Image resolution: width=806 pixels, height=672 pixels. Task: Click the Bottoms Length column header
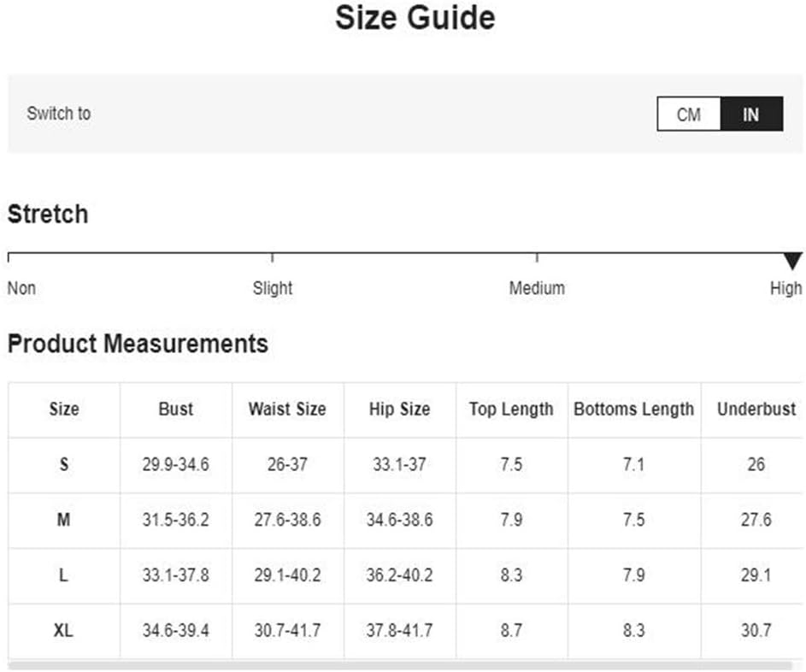[x=634, y=410]
